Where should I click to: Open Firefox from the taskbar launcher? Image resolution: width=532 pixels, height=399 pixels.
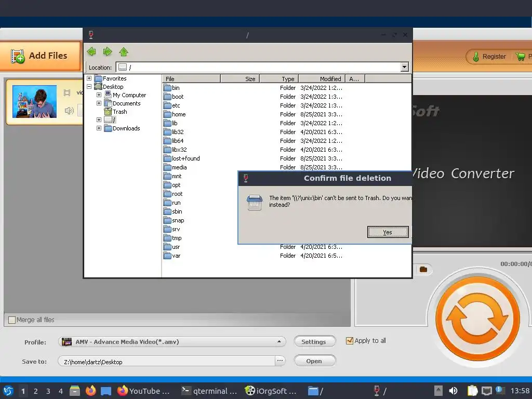click(90, 391)
